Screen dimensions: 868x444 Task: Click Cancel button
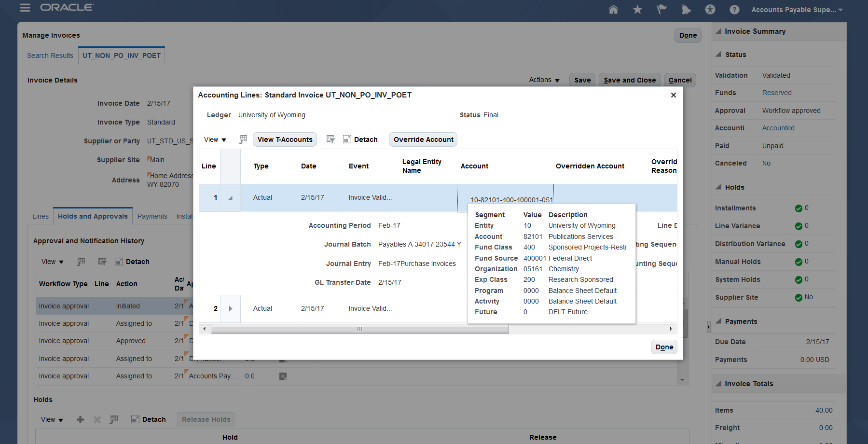[x=680, y=80]
